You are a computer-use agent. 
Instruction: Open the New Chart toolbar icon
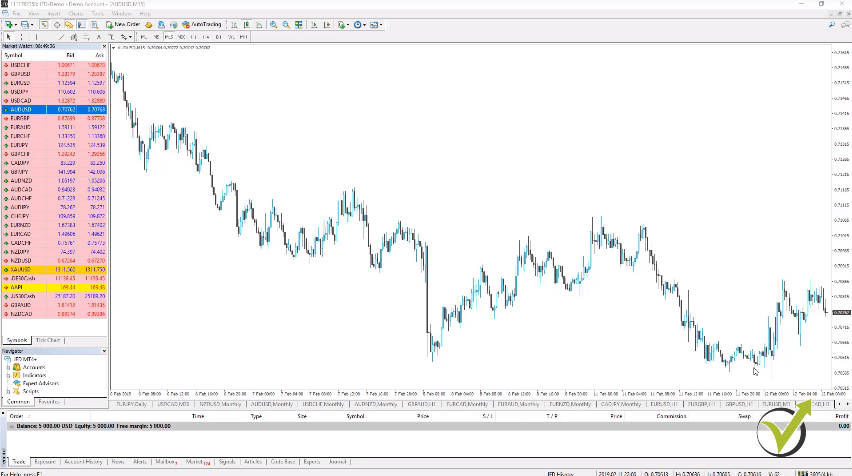pyautogui.click(x=9, y=24)
